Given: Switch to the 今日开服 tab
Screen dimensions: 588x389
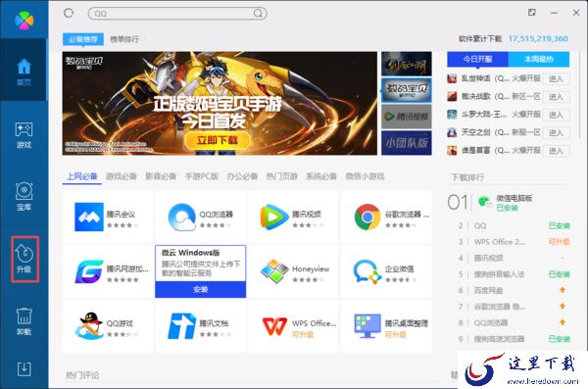Looking at the screenshot, I should (477, 59).
